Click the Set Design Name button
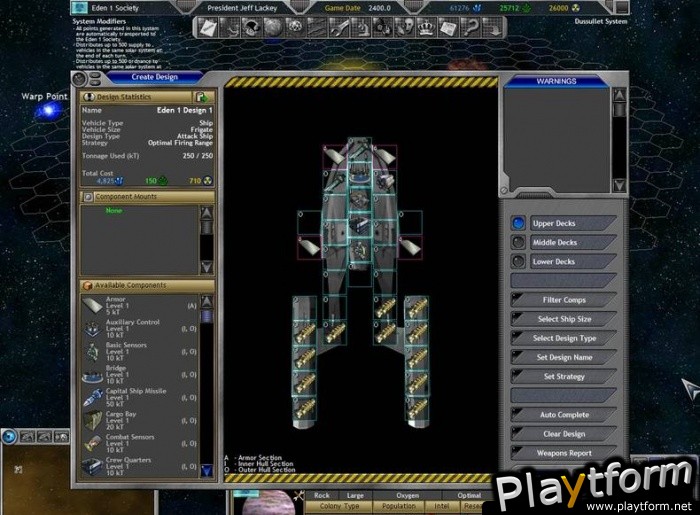 pos(564,357)
